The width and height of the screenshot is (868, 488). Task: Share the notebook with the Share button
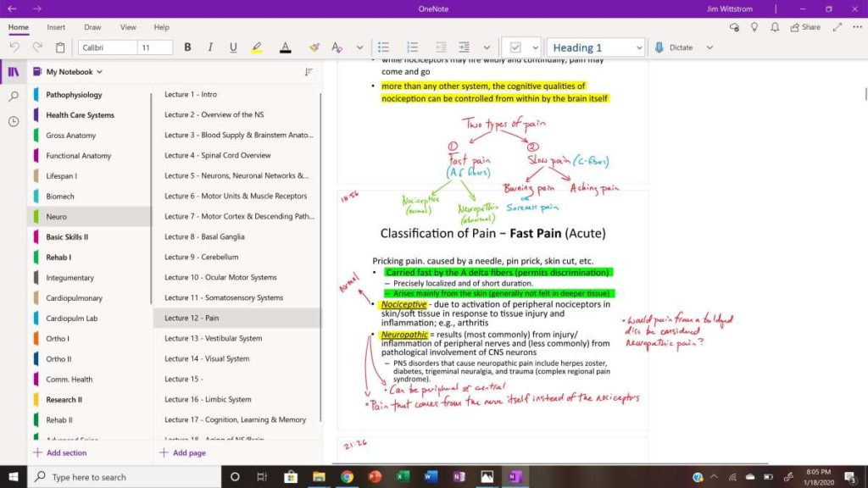tap(805, 27)
